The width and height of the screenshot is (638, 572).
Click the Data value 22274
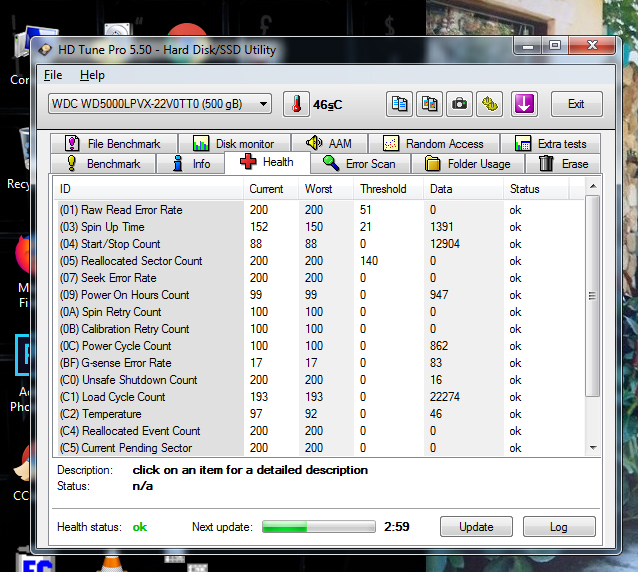445,397
